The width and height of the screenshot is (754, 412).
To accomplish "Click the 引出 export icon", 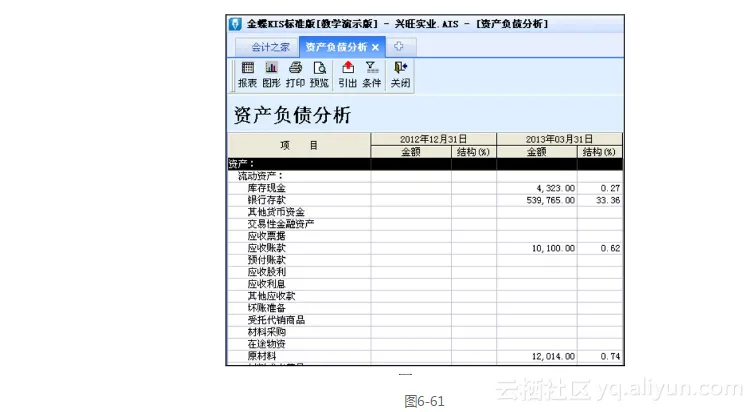I will tap(348, 75).
